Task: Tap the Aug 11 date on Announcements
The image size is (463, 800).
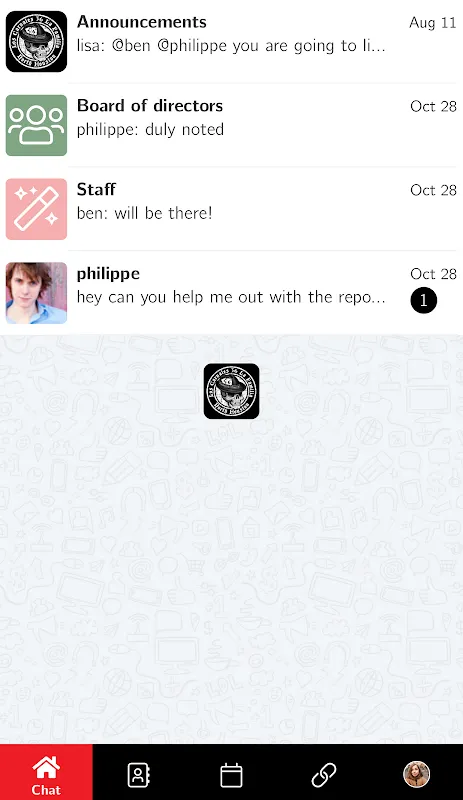Action: coord(433,23)
